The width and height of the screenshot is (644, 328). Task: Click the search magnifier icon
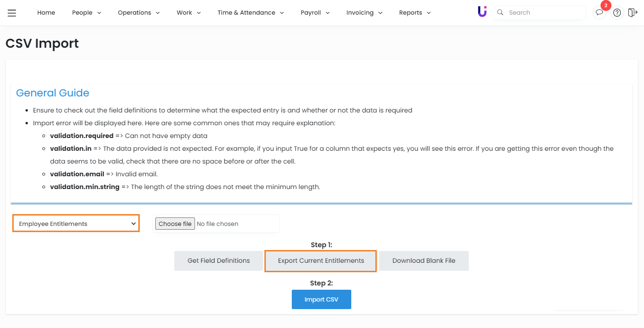tap(500, 13)
